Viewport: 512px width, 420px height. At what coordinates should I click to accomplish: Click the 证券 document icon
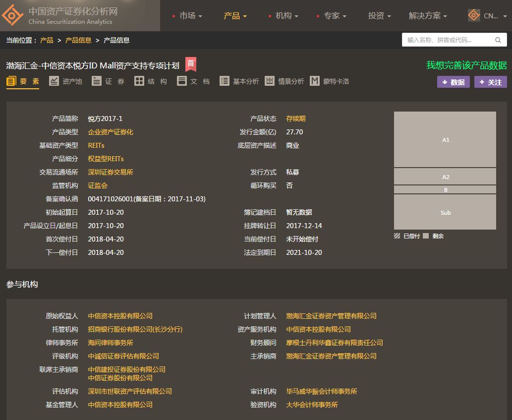tap(96, 81)
